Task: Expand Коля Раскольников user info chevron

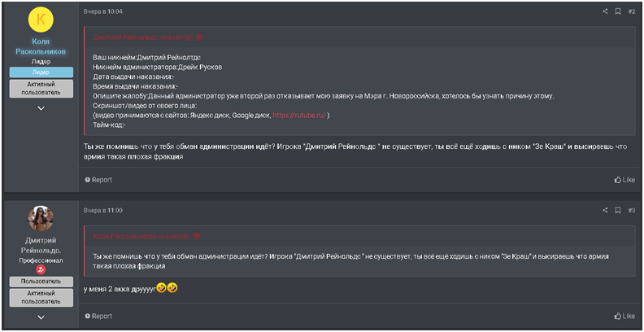Action: click(41, 108)
